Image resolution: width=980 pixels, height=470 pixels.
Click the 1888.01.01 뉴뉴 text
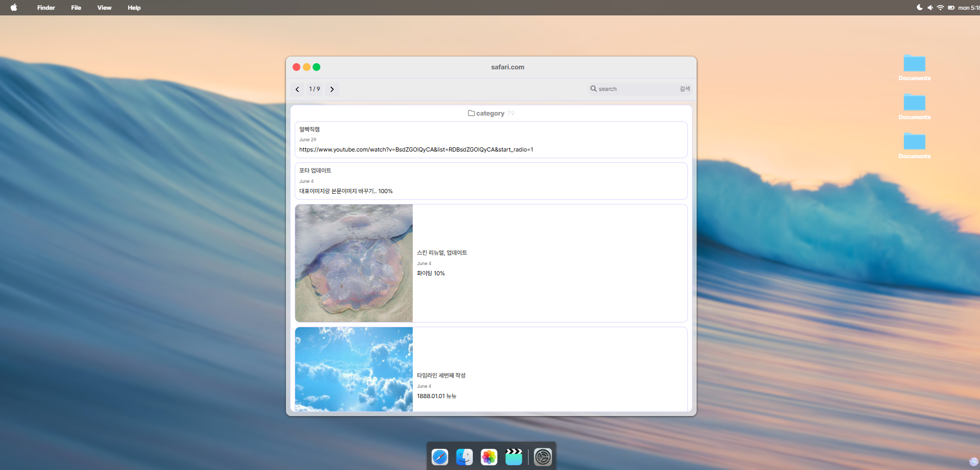click(x=436, y=396)
